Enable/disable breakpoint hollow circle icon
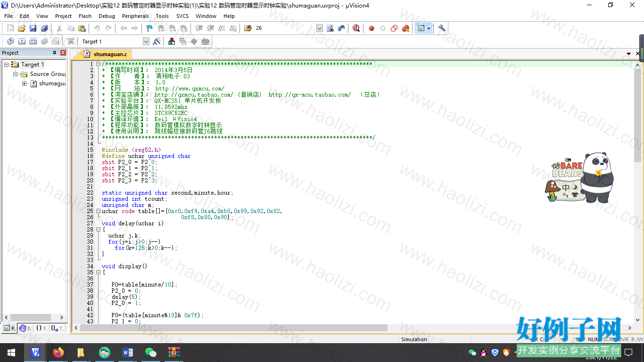The width and height of the screenshot is (644, 362). 383,28
